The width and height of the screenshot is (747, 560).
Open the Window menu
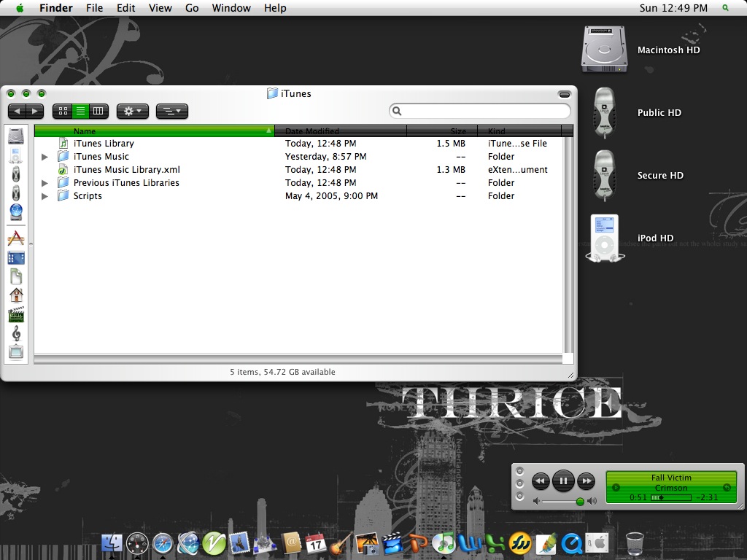231,7
